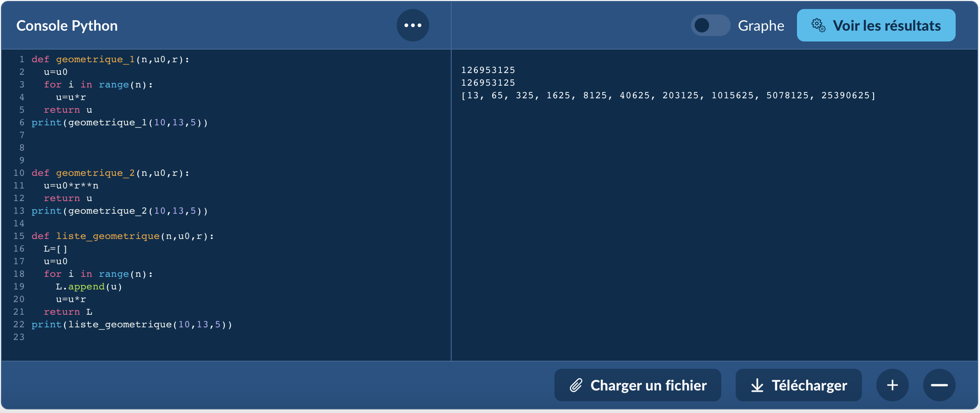Image resolution: width=980 pixels, height=413 pixels.
Task: Click the first 126953125 output line
Action: tap(488, 70)
